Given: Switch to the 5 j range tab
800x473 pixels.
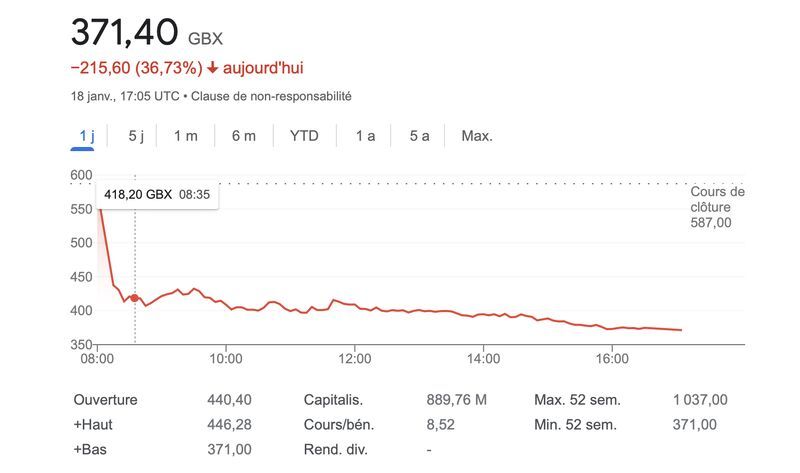Looking at the screenshot, I should pos(137,136).
